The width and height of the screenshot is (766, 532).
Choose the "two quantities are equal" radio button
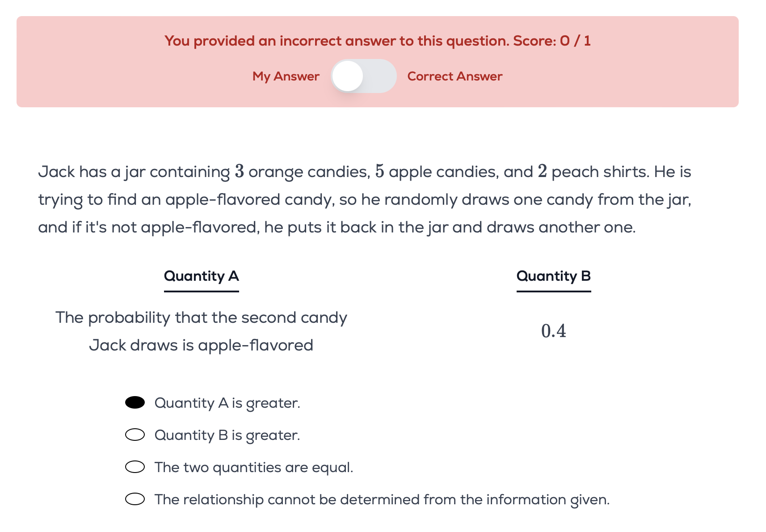point(135,467)
